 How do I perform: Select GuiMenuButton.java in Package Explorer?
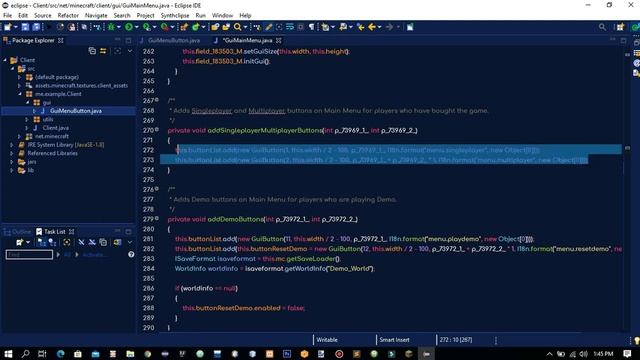coord(76,111)
